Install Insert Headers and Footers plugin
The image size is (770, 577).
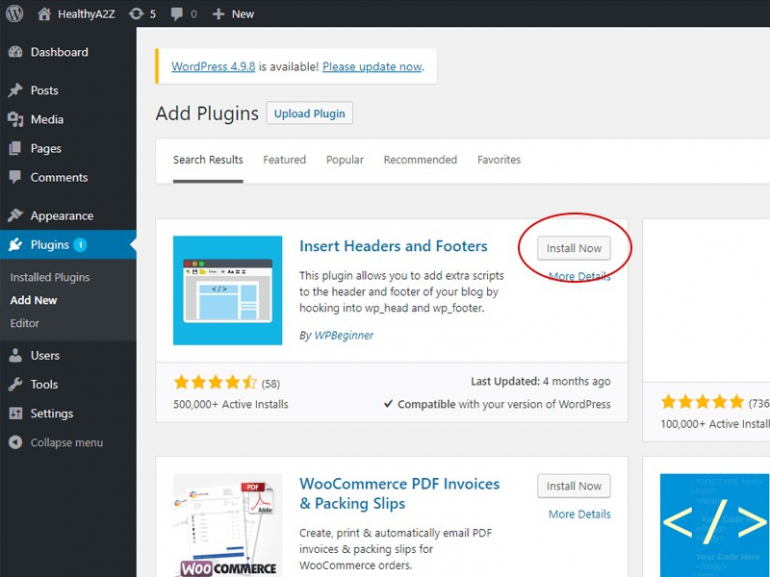[574, 248]
